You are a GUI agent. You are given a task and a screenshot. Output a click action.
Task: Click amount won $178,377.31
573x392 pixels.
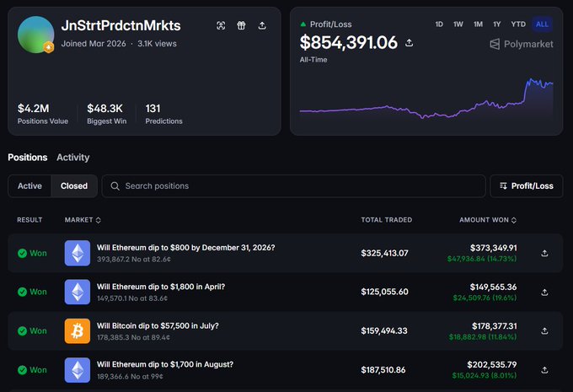click(495, 325)
